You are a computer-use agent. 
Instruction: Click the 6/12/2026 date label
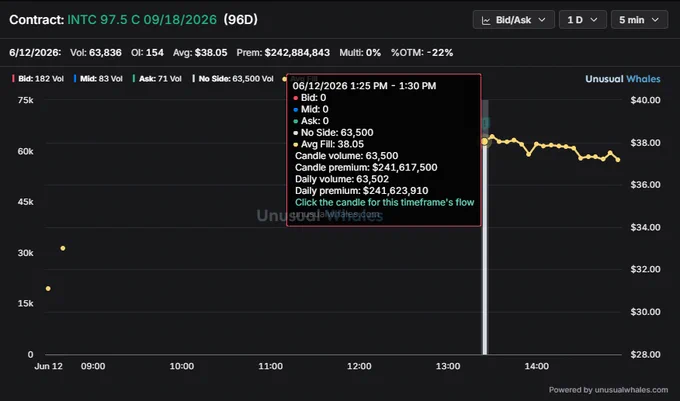[35, 52]
